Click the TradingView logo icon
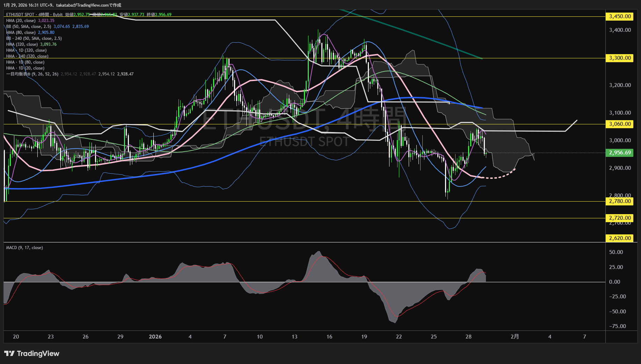The width and height of the screenshot is (641, 364). point(9,354)
